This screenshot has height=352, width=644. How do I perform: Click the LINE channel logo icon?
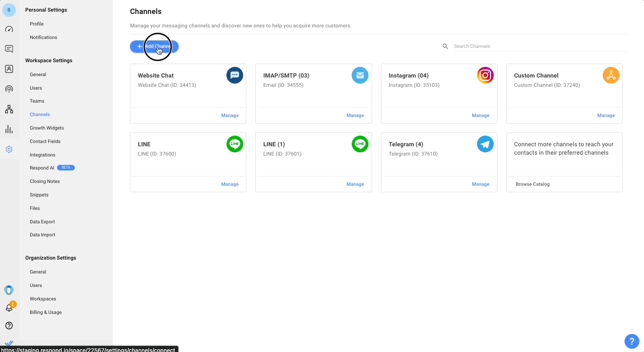(x=235, y=144)
